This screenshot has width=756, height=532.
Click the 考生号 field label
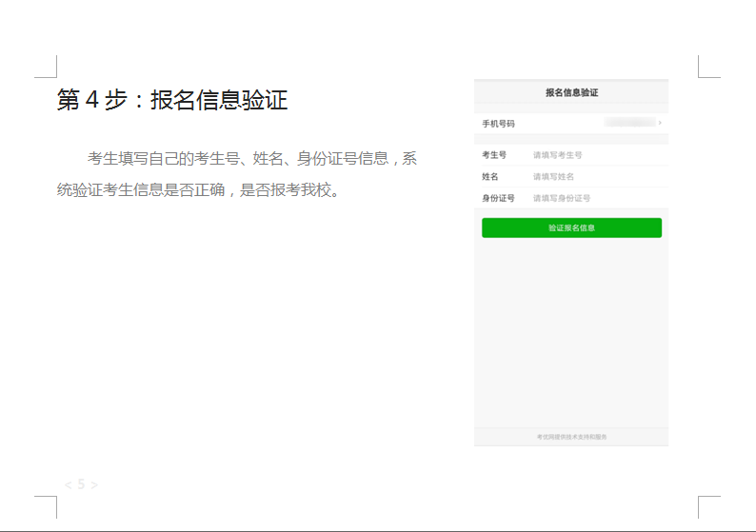coord(493,154)
